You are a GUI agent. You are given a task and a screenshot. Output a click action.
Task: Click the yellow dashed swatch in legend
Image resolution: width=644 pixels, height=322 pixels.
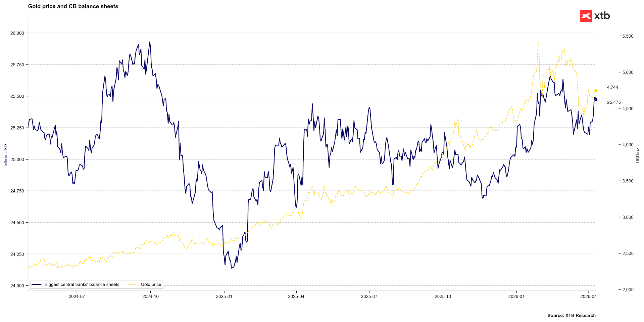pos(133,284)
